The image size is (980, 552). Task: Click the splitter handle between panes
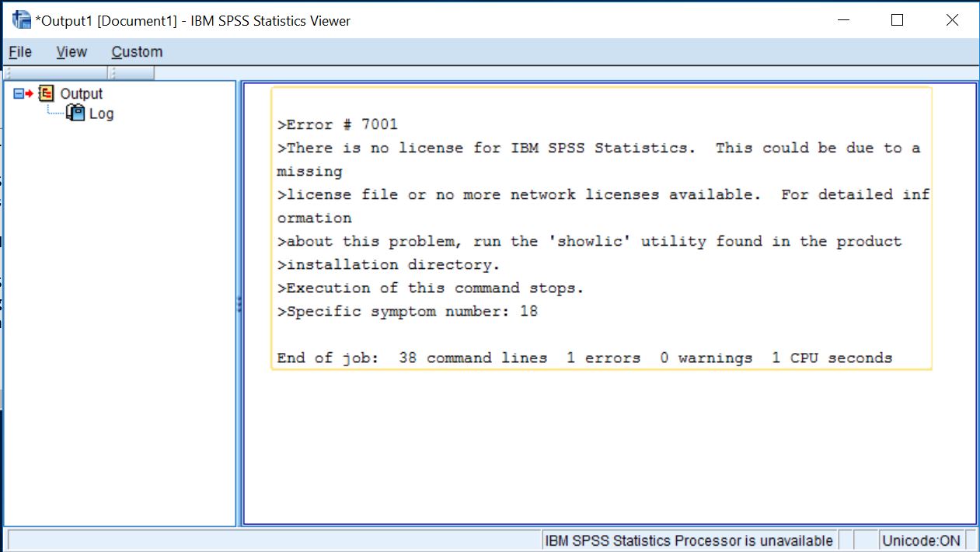(x=239, y=305)
